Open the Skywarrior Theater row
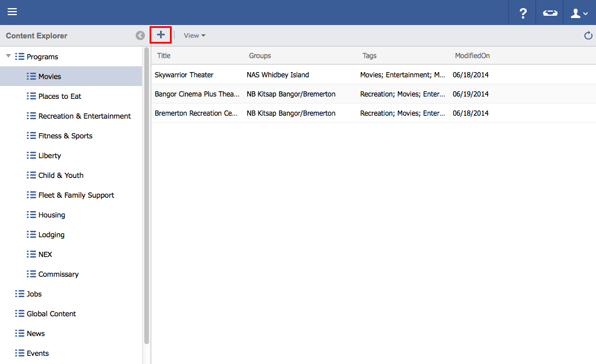The width and height of the screenshot is (596, 364). [x=184, y=74]
